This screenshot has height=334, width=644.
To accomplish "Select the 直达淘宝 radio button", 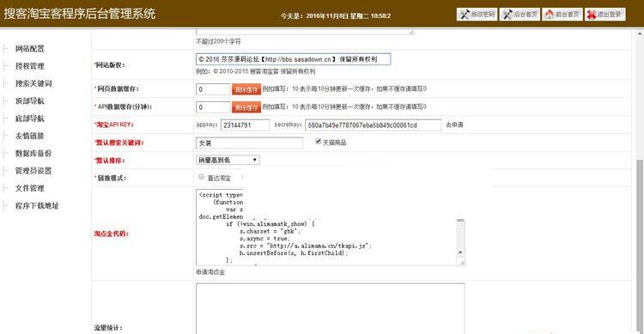I will tap(201, 177).
